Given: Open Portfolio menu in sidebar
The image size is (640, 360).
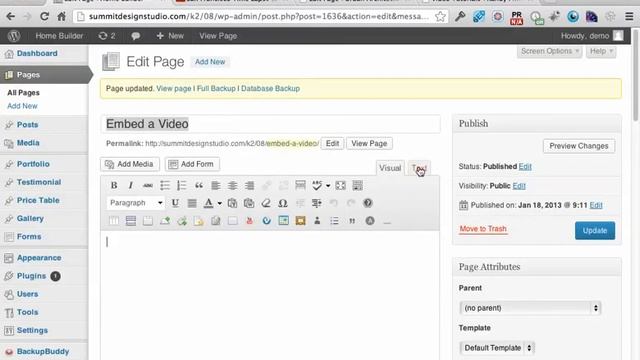Looking at the screenshot, I should [x=33, y=164].
